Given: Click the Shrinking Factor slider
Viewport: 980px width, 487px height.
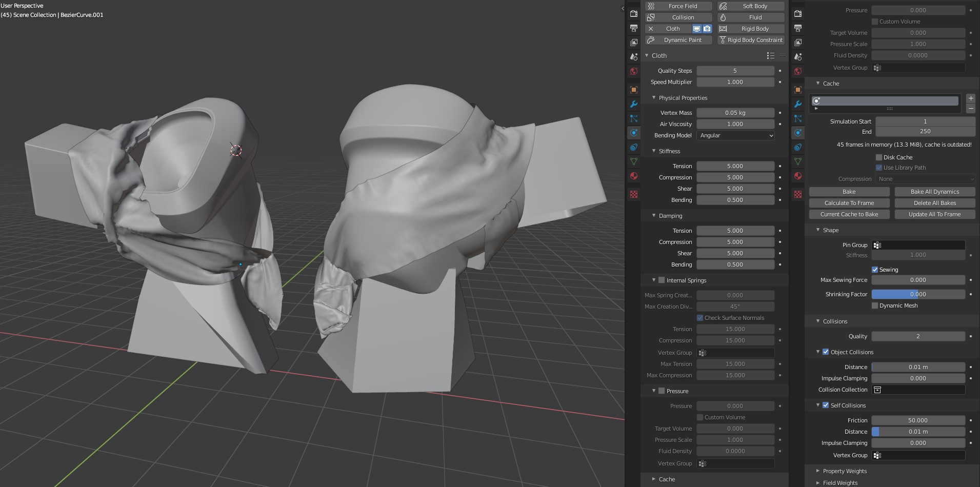Looking at the screenshot, I should click(918, 294).
